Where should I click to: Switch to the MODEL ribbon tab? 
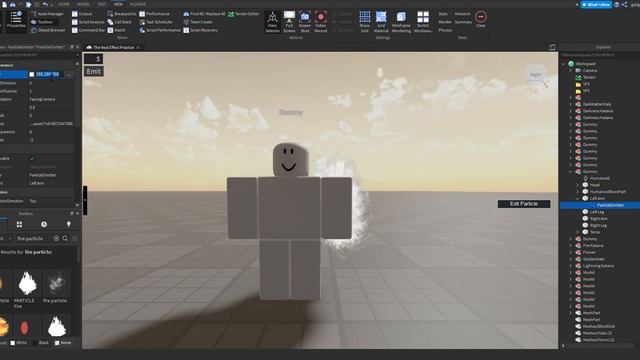[83, 4]
